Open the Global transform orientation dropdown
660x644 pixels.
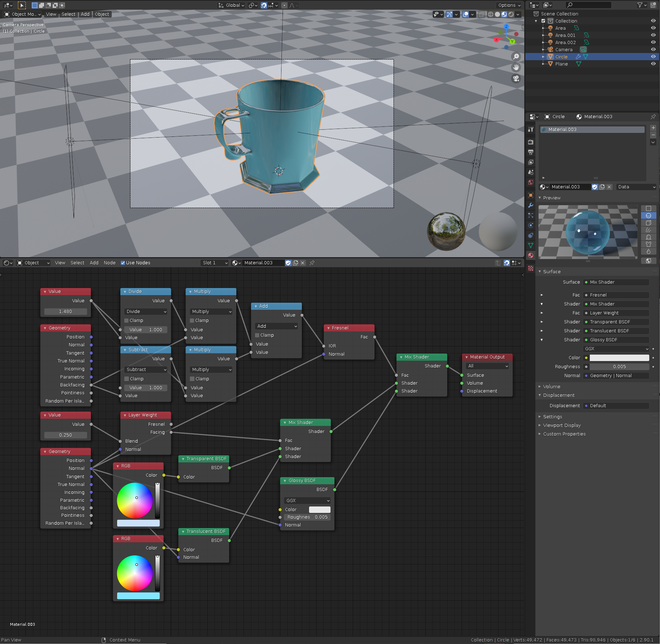click(x=231, y=5)
